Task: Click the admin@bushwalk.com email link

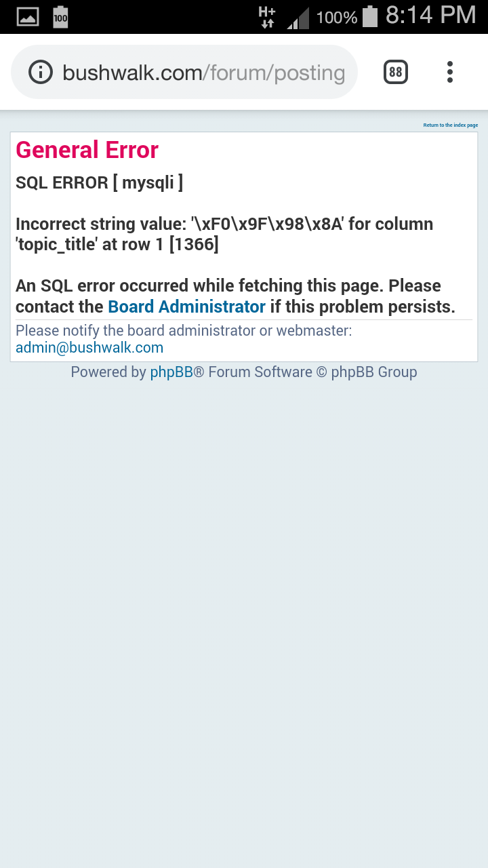Action: pos(89,348)
